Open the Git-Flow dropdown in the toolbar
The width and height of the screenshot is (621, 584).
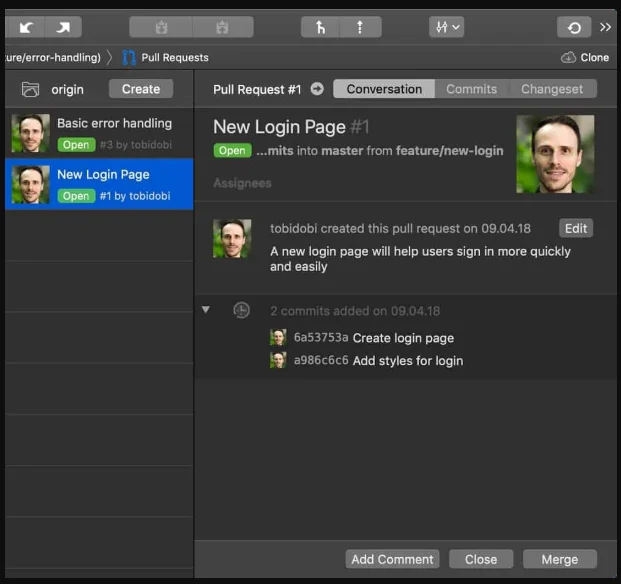pyautogui.click(x=446, y=27)
